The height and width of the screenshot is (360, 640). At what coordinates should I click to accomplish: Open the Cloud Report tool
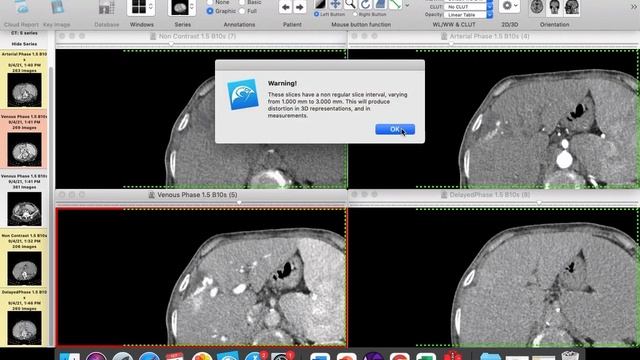click(21, 7)
